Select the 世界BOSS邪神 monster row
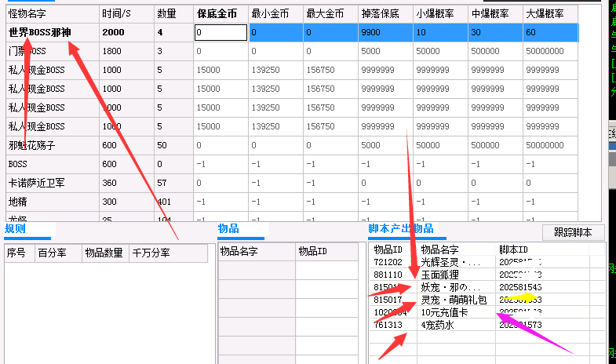The height and width of the screenshot is (364, 616). coord(47,32)
